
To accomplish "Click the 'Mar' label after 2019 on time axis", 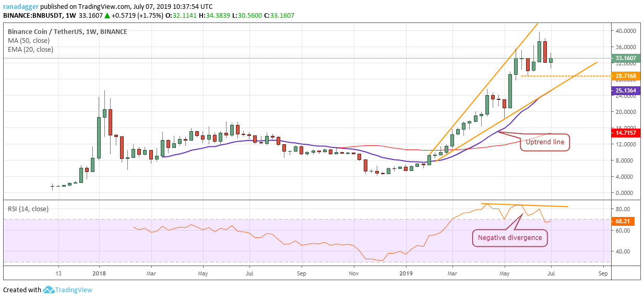I will (x=452, y=273).
